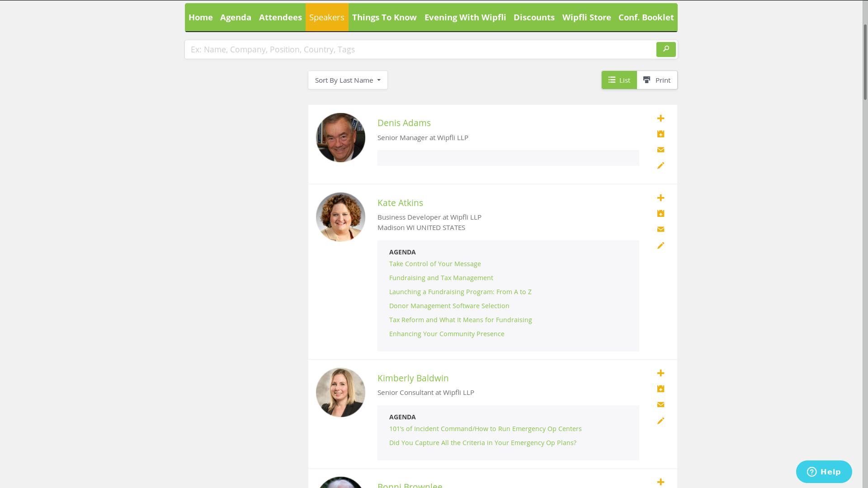Click calendar-add icon for Kate Atkins

point(660,213)
